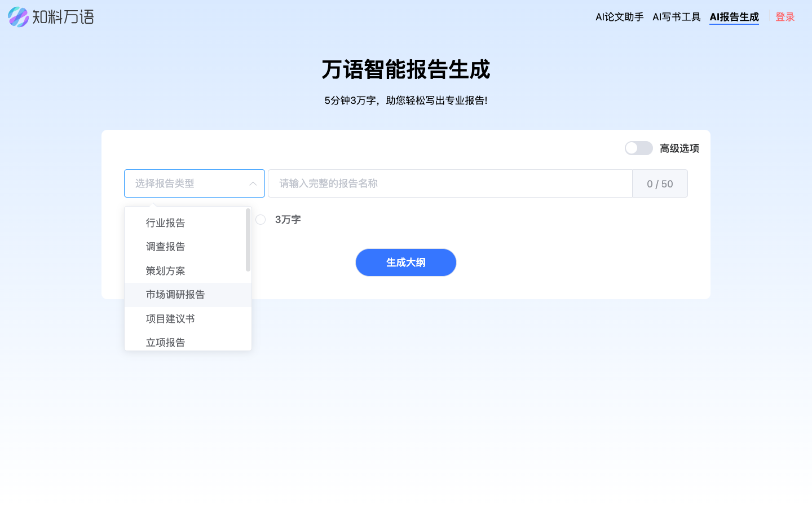Image resolution: width=812 pixels, height=508 pixels.
Task: Toggle the 高级选项 switch on
Action: (x=638, y=148)
